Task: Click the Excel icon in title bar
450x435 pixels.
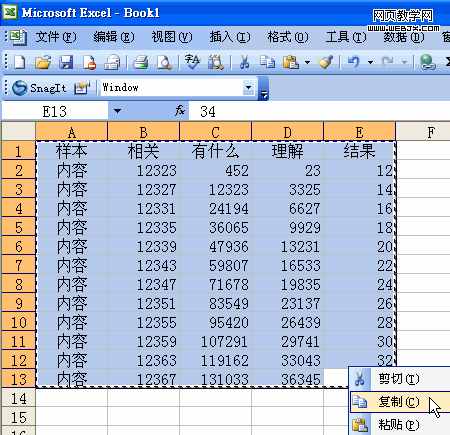Action: 10,12
